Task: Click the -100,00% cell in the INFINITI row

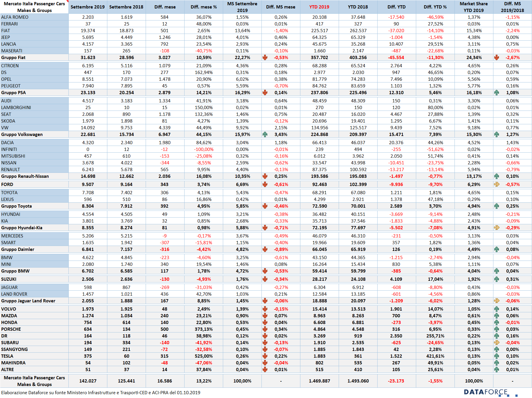Action: point(204,149)
